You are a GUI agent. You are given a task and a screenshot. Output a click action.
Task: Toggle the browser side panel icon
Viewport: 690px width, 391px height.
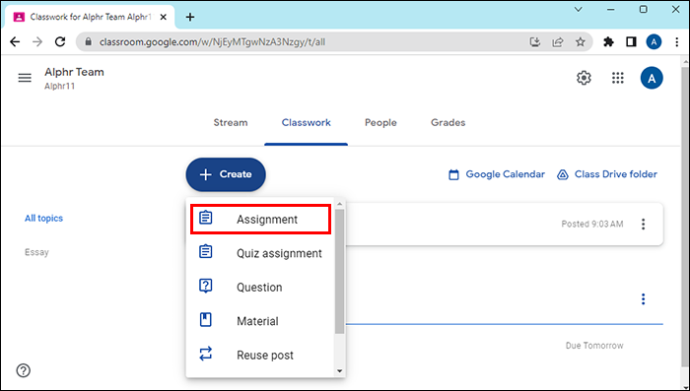[x=631, y=42]
